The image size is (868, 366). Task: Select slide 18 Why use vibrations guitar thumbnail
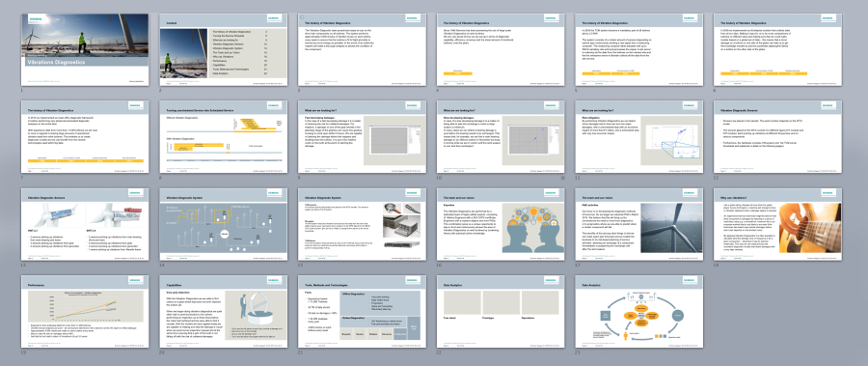coord(776,225)
